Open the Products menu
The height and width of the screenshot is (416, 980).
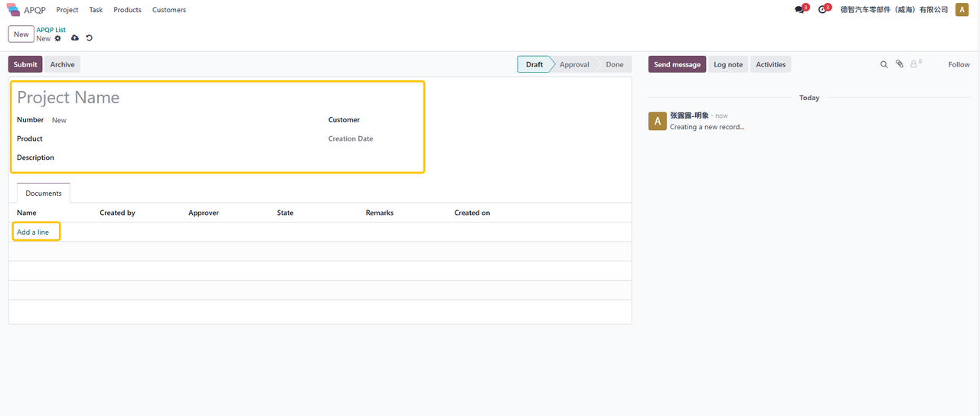pyautogui.click(x=127, y=10)
